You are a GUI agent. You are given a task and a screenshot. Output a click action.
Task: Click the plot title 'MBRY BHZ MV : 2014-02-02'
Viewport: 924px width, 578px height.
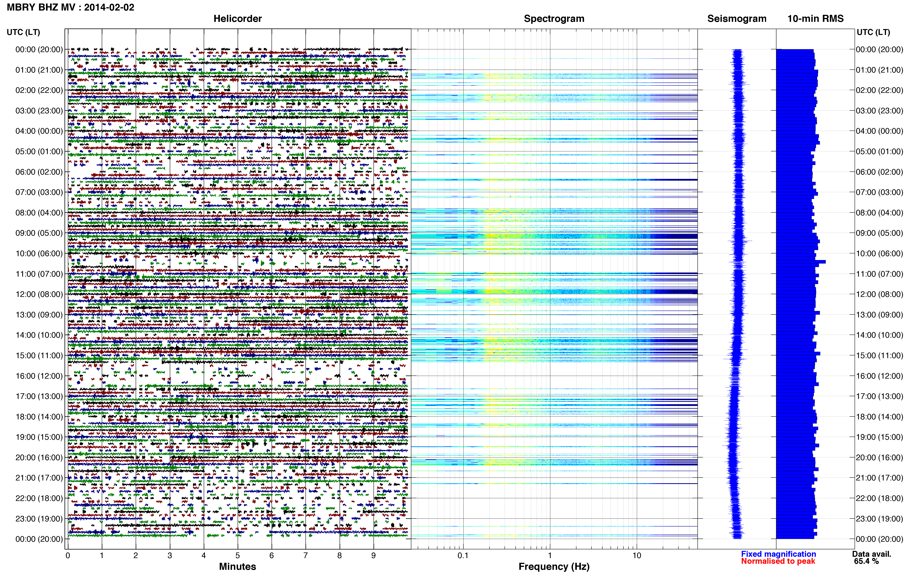point(70,7)
